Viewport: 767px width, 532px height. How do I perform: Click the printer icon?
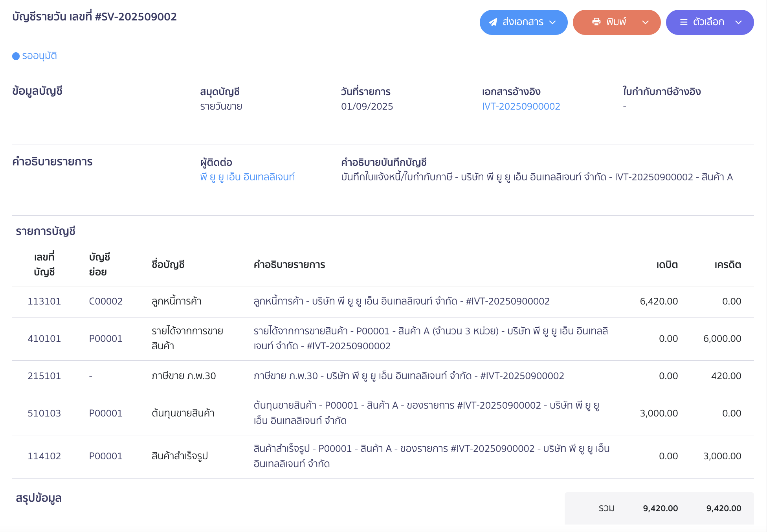[x=596, y=22]
